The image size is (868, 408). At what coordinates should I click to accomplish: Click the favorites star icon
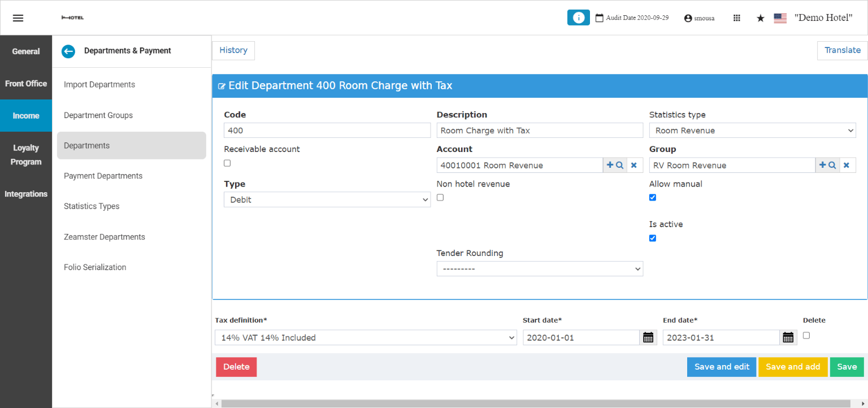pos(761,18)
